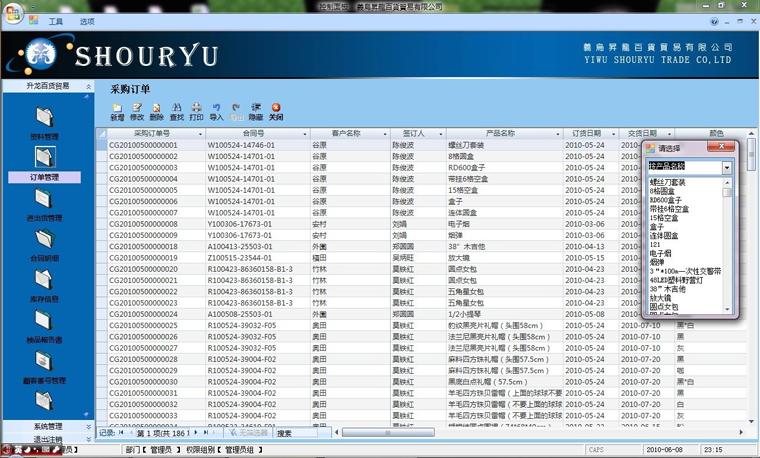Select 带挂6格空盒 in the 请选择 list

(669, 209)
